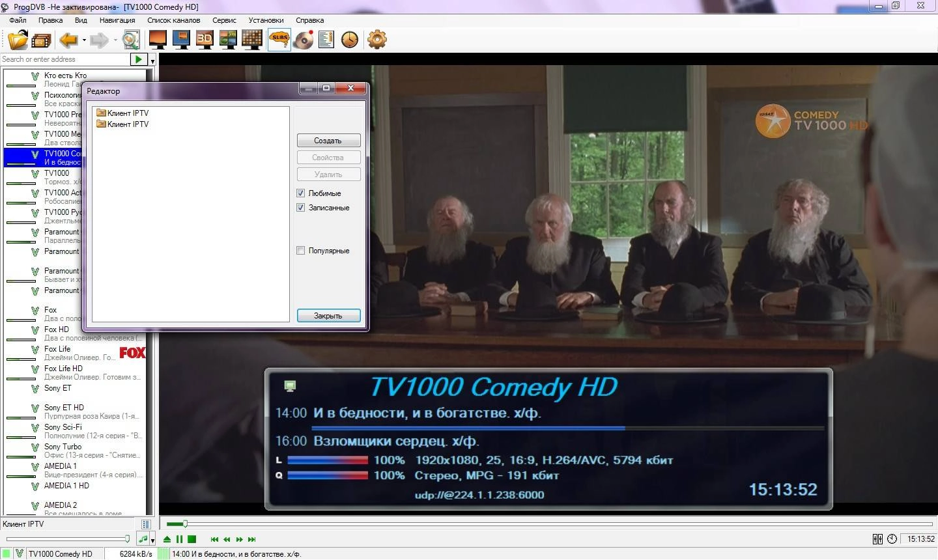This screenshot has width=938, height=560.
Task: Toggle the 3D display mode icon
Action: [x=205, y=40]
